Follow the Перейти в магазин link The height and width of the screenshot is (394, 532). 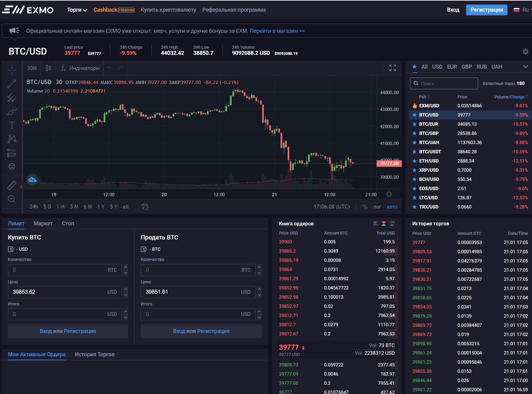[x=277, y=31]
